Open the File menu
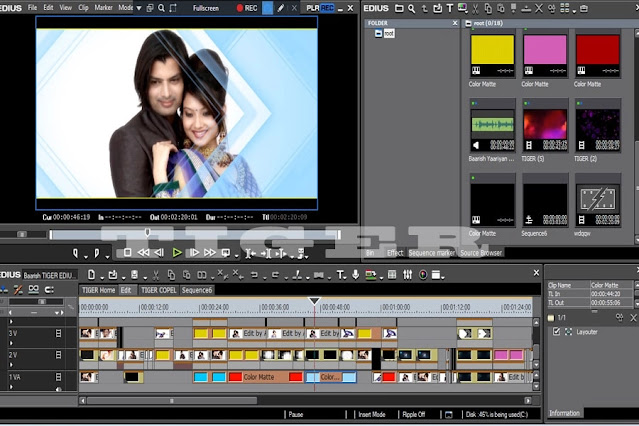This screenshot has height=426, width=639. point(32,8)
